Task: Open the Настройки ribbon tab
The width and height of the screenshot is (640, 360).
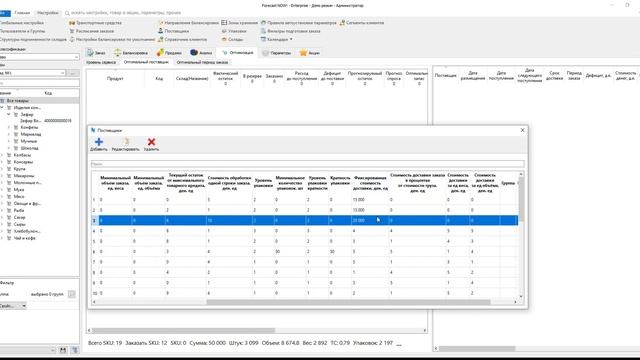Action: coord(47,13)
